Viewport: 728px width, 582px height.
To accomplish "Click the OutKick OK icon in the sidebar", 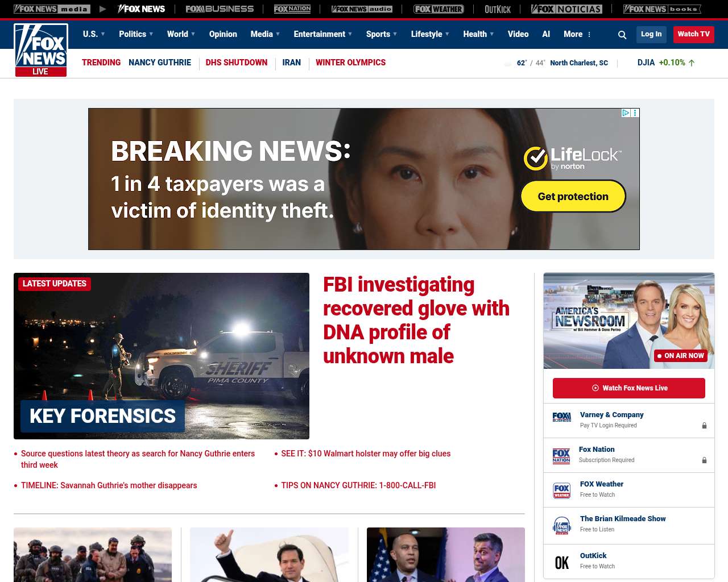I will tap(562, 563).
